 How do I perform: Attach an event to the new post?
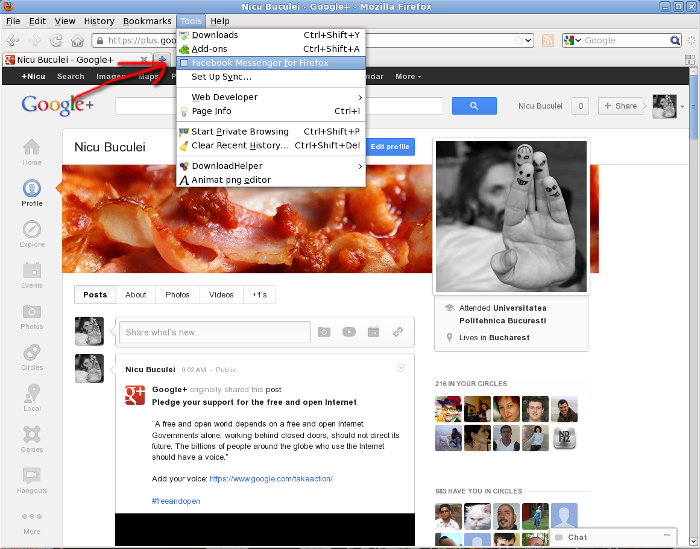point(374,332)
